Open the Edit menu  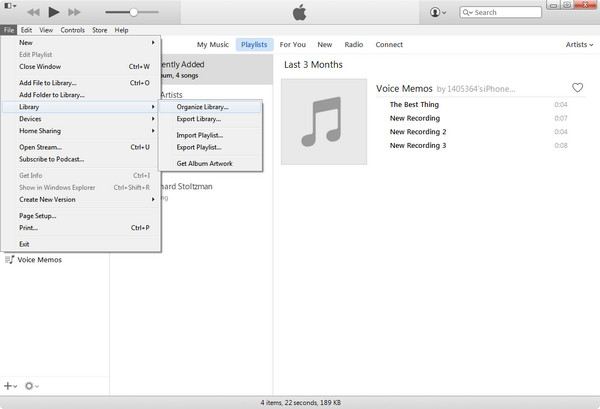click(26, 30)
